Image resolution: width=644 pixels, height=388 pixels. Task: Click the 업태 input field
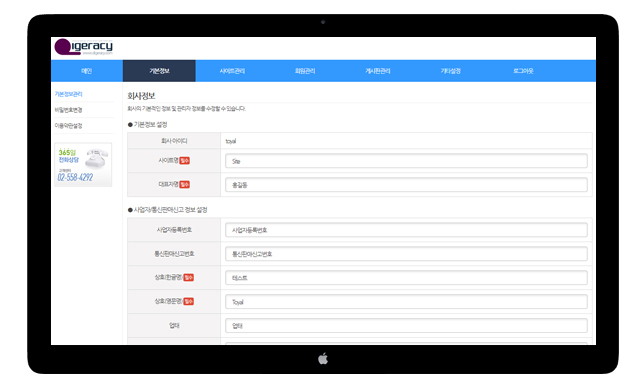pyautogui.click(x=406, y=326)
